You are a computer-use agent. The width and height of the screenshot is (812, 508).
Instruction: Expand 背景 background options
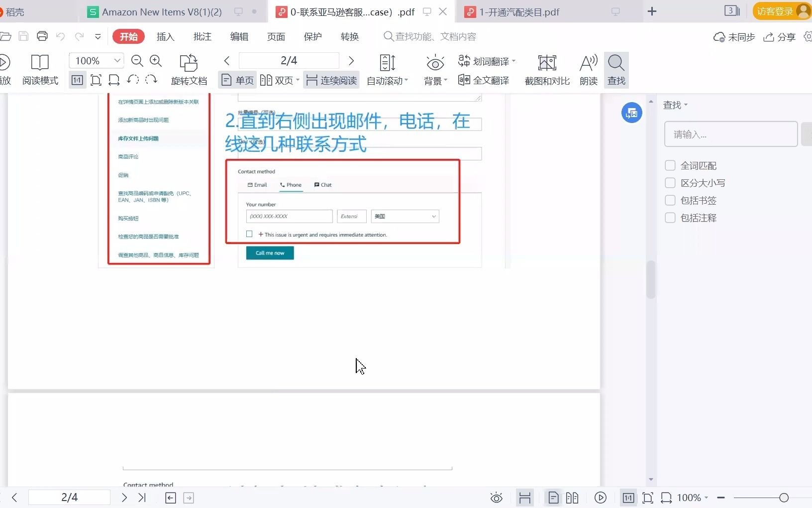click(445, 80)
